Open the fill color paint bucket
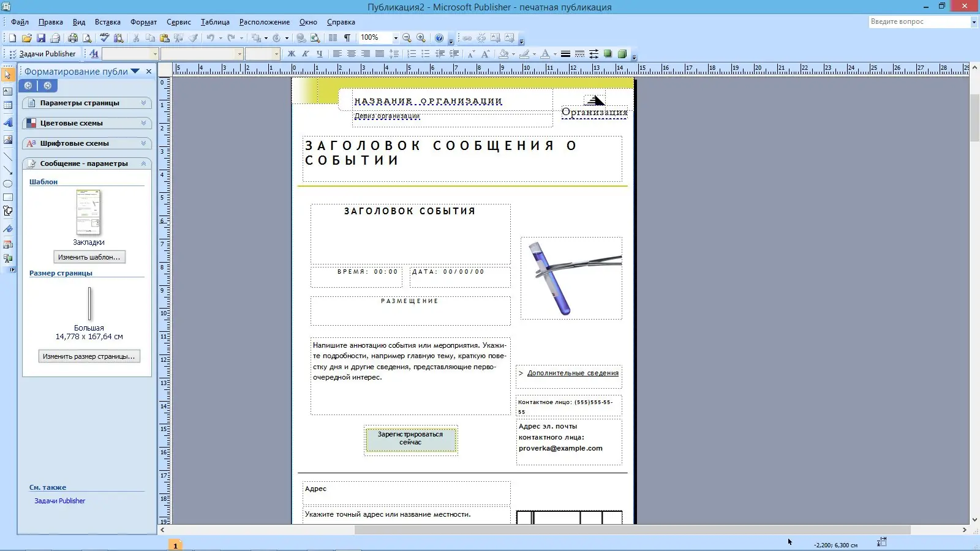 pyautogui.click(x=503, y=54)
